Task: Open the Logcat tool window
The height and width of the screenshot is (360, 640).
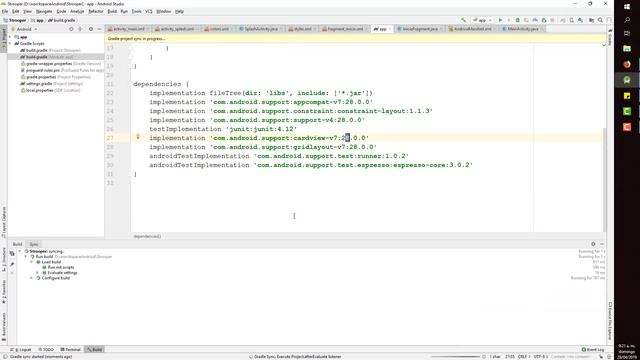Action: coord(21,350)
